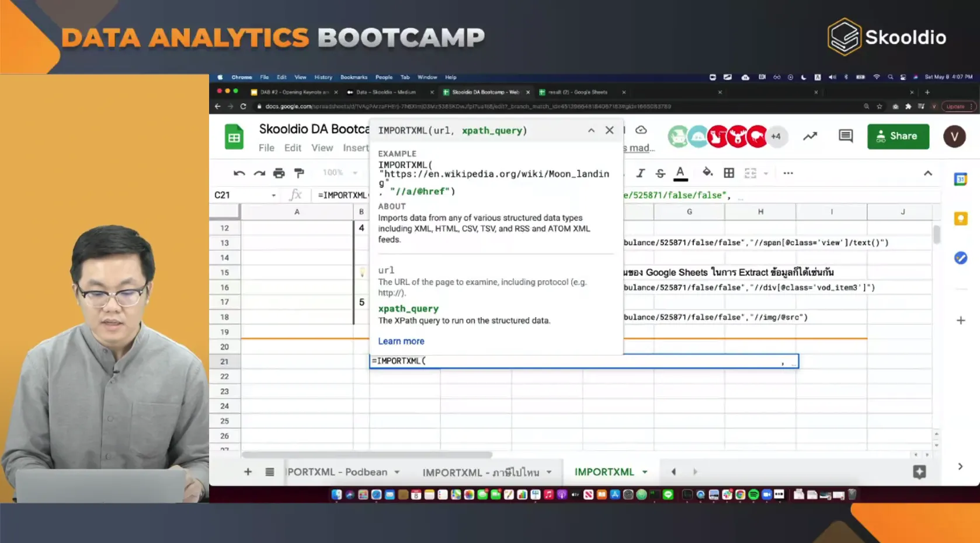Toggle strikethrough formatting
The width and height of the screenshot is (980, 543).
pyautogui.click(x=660, y=173)
